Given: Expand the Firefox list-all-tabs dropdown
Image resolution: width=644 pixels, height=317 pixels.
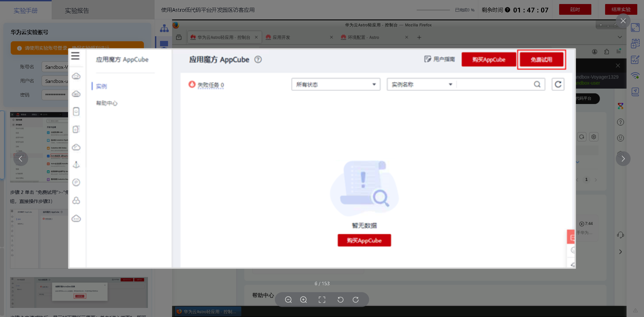Looking at the screenshot, I should (x=620, y=37).
